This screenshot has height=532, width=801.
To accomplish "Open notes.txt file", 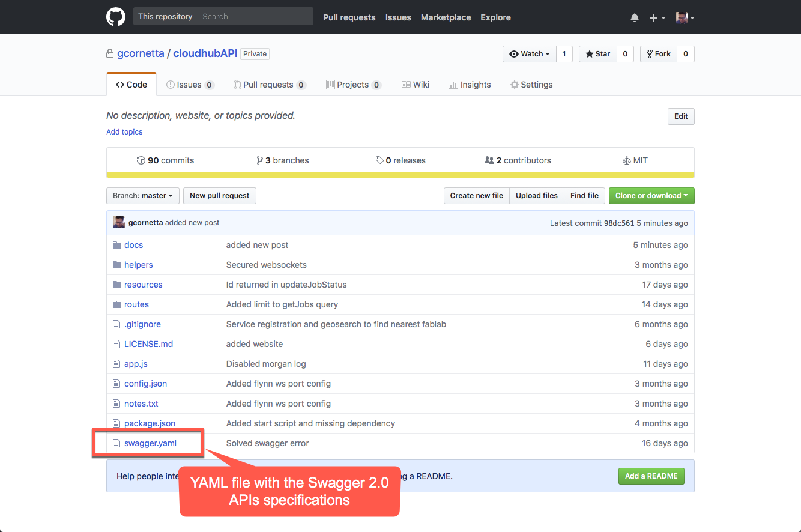I will click(x=141, y=404).
